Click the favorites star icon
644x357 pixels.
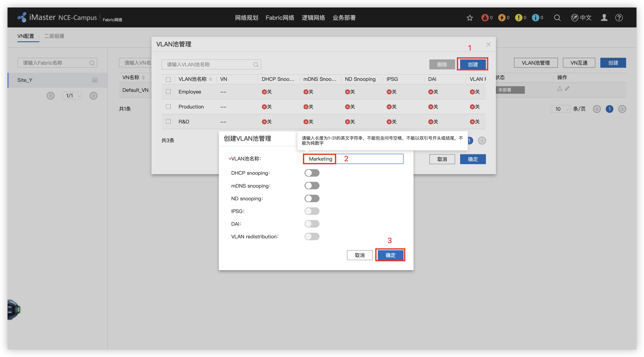point(469,18)
